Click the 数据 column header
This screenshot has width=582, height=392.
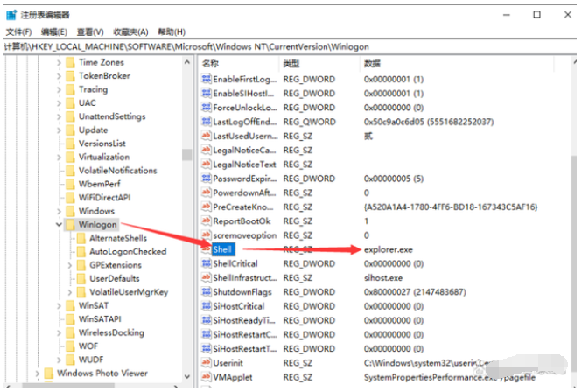click(373, 64)
